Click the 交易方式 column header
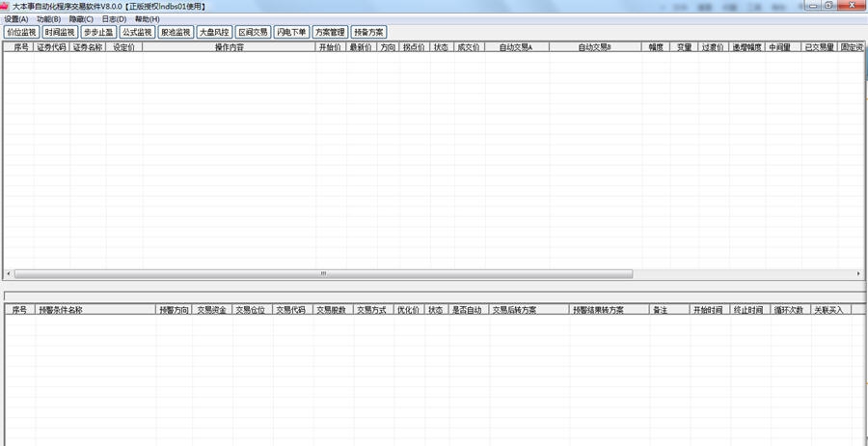The image size is (868, 446). (x=373, y=310)
